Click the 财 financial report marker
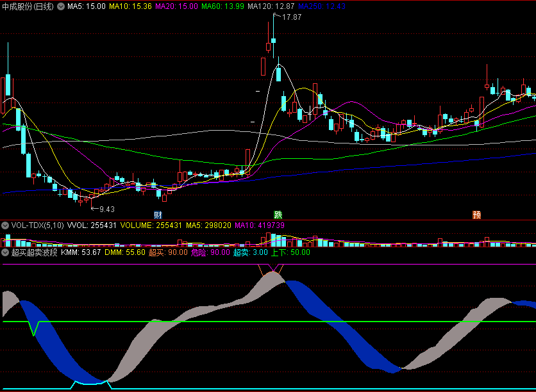 click(x=158, y=215)
